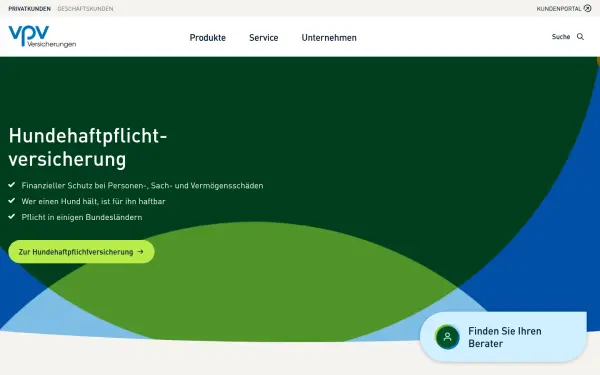The height and width of the screenshot is (375, 600).
Task: Click checkmark beside Wer einen Hund hält
Action: coord(12,201)
